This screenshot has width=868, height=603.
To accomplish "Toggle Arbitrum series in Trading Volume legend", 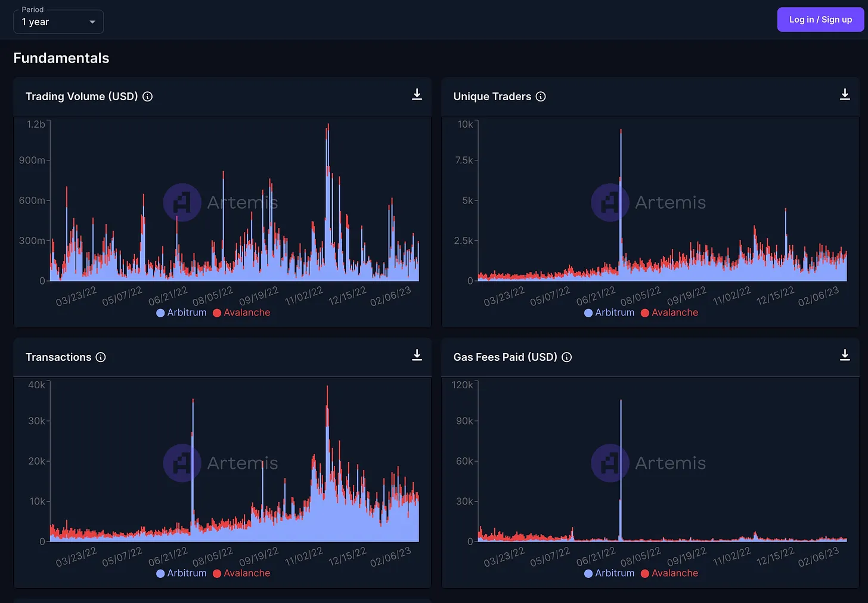I will coord(181,313).
